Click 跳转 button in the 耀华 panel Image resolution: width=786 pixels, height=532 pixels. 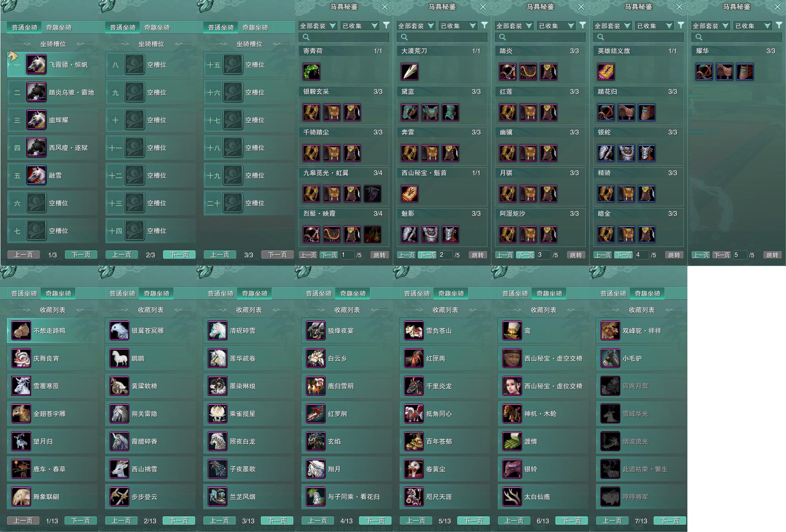[x=772, y=255]
